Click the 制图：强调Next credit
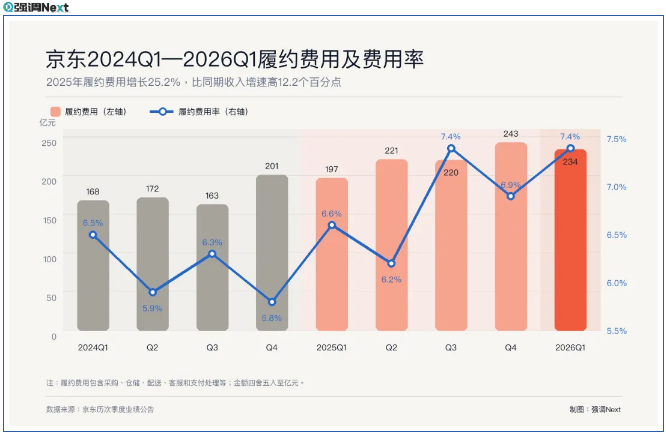Screen dimensions: 666x433 pos(595,410)
